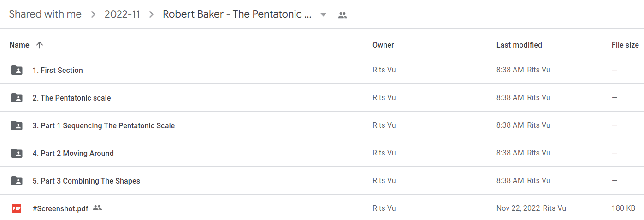
Task: Select folder icon for 5. Part 3 Combining The Shapes
Action: pyautogui.click(x=17, y=181)
